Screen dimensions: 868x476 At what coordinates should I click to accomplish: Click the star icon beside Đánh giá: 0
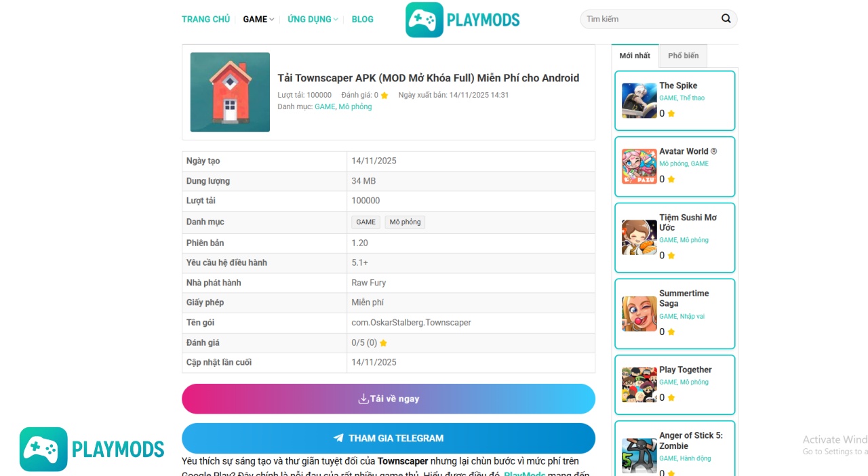coord(384,96)
